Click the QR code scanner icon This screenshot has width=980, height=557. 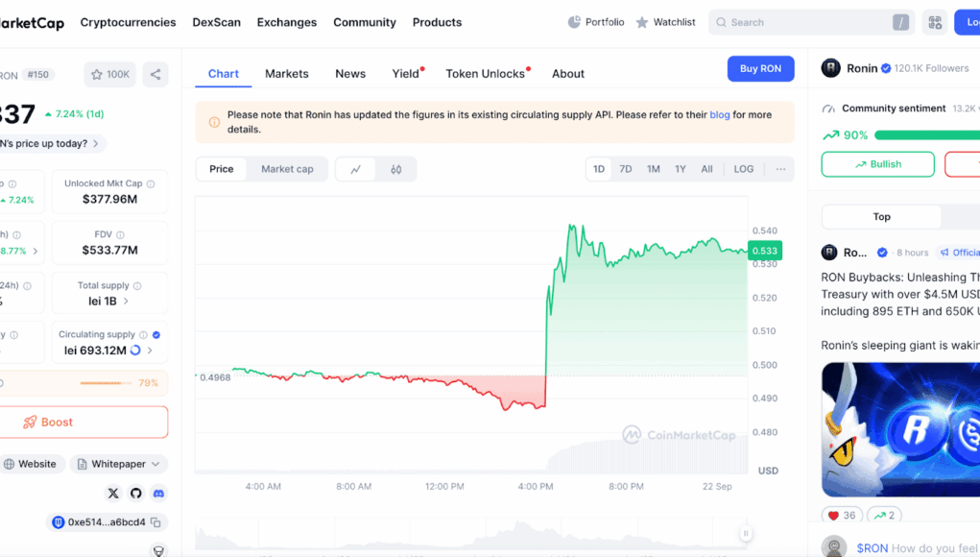[935, 22]
